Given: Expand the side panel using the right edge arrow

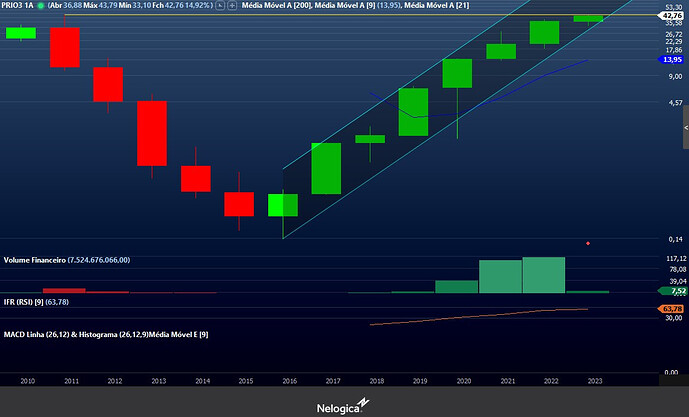Looking at the screenshot, I should tap(685, 129).
